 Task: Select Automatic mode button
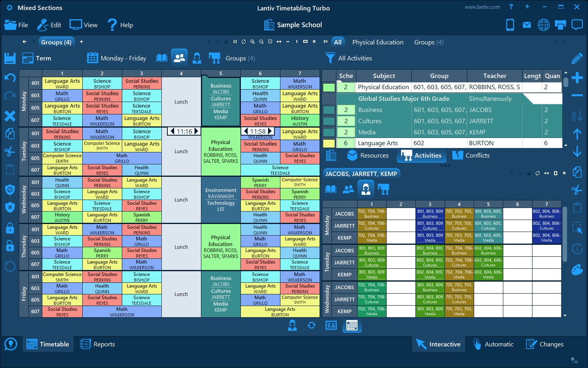[493, 344]
